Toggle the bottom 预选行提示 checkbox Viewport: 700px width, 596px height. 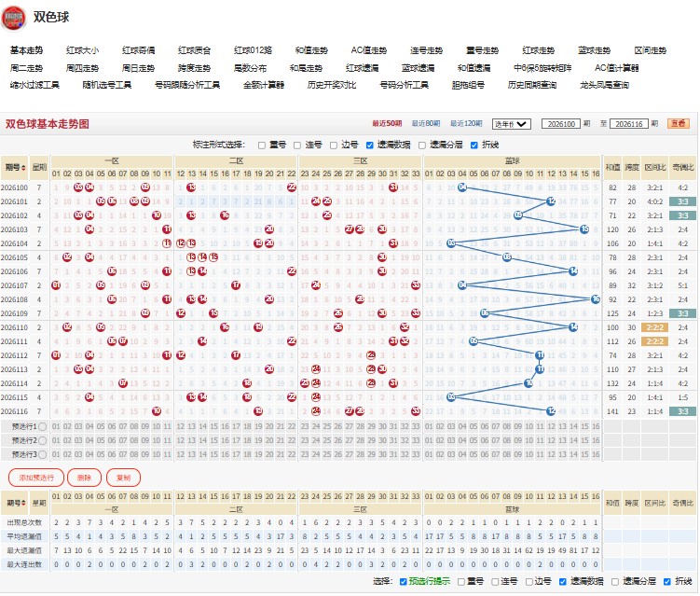(x=403, y=581)
